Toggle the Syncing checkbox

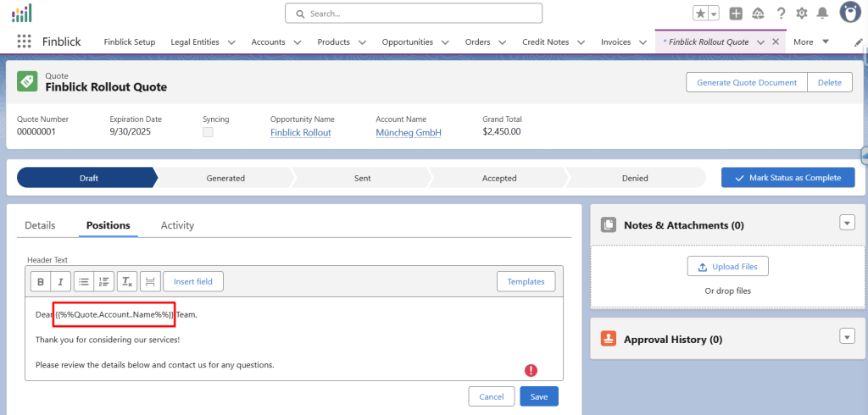[x=208, y=133]
